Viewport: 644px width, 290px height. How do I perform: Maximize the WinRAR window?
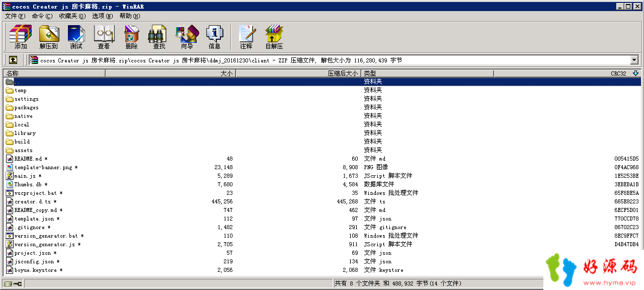[628, 7]
